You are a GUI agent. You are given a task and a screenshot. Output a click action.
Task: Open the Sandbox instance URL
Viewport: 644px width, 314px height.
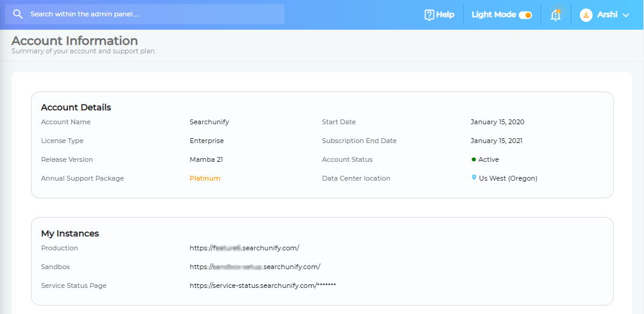coord(254,267)
